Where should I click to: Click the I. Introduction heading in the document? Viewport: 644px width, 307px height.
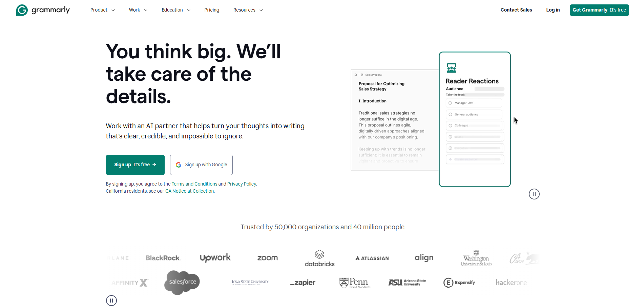pos(372,101)
